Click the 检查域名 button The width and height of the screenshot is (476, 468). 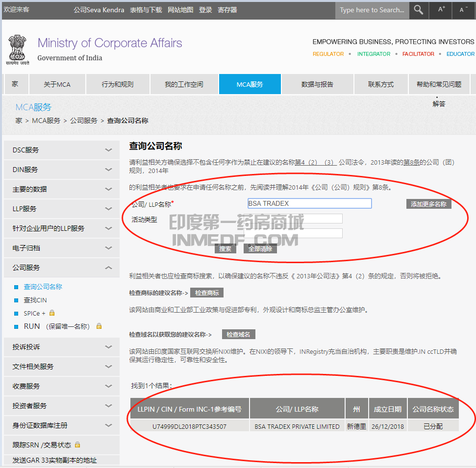click(238, 334)
